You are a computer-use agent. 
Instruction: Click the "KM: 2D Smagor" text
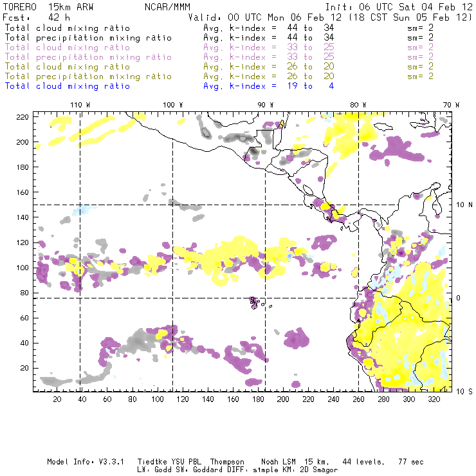(x=309, y=470)
